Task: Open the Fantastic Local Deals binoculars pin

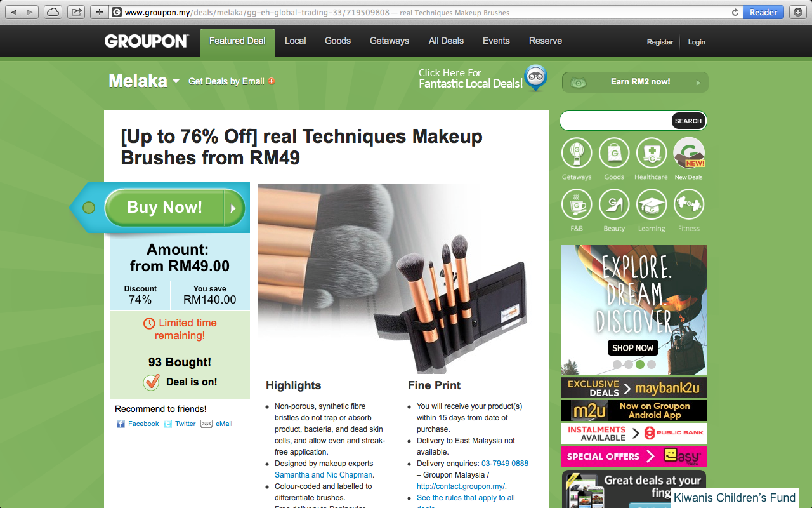Action: [x=536, y=77]
